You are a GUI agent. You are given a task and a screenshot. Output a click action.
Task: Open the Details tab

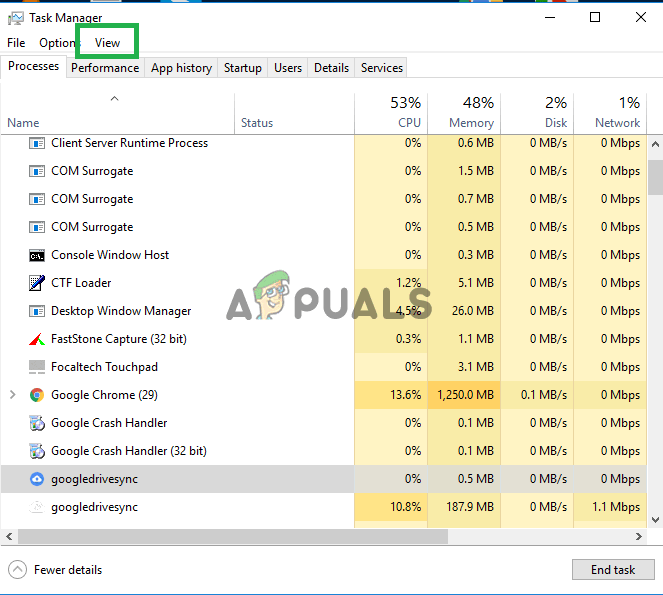[x=332, y=68]
